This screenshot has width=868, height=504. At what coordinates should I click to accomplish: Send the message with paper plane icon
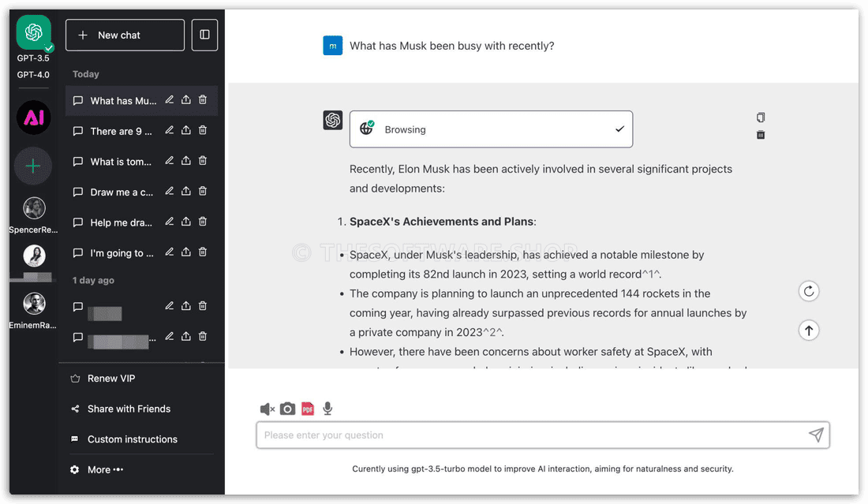tap(817, 435)
